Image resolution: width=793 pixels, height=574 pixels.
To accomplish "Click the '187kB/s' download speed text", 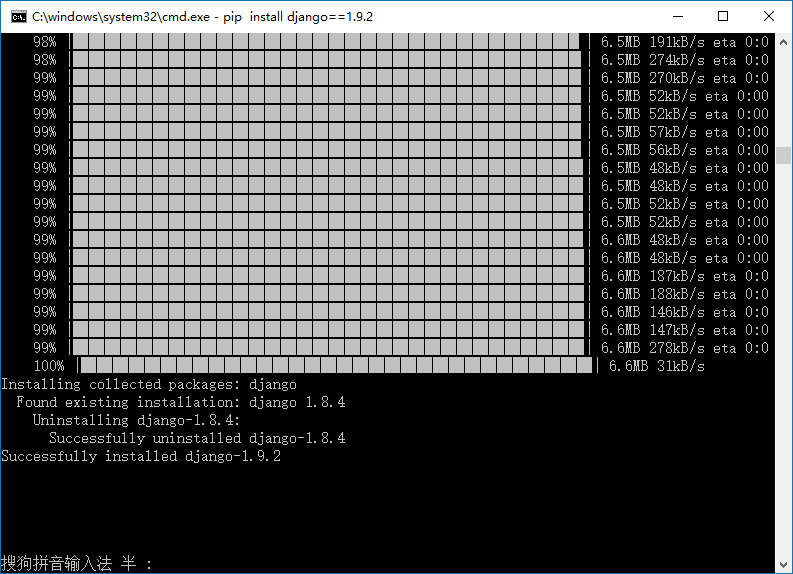I will pyautogui.click(x=677, y=276).
